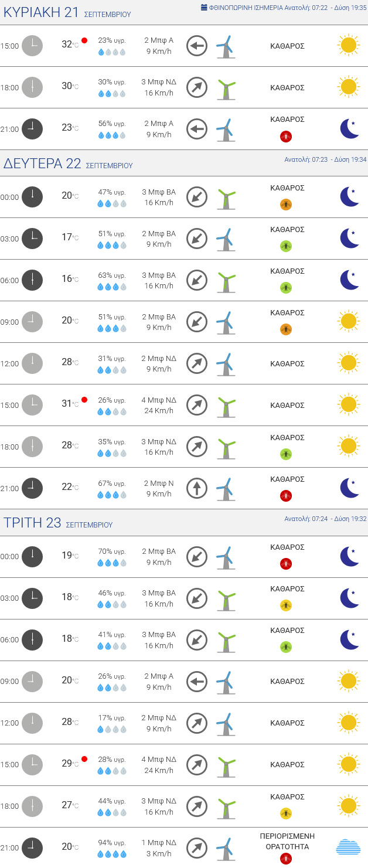Image resolution: width=368 pixels, height=868 pixels.
Task: Click the east wind arrow for Tuesday 09:00
Action: (197, 681)
